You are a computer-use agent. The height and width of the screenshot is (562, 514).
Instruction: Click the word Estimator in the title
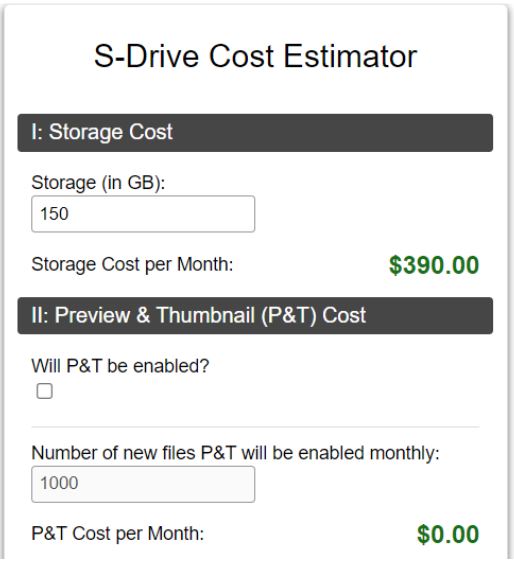350,56
